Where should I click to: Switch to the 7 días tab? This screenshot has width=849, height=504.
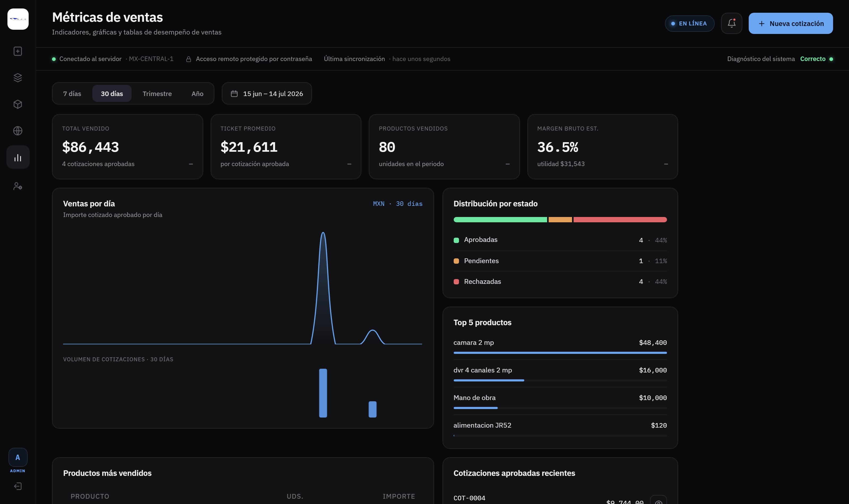(72, 93)
